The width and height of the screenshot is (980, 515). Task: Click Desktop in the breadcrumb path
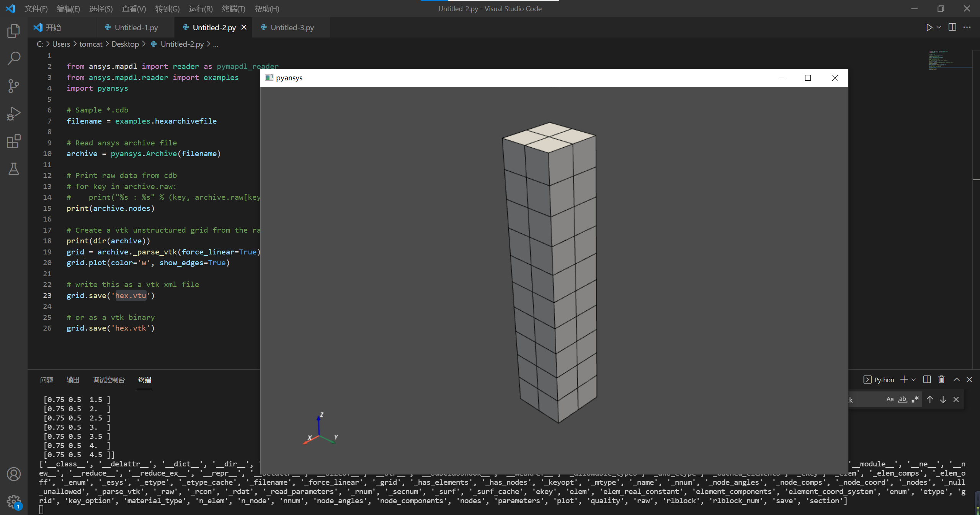coord(125,44)
